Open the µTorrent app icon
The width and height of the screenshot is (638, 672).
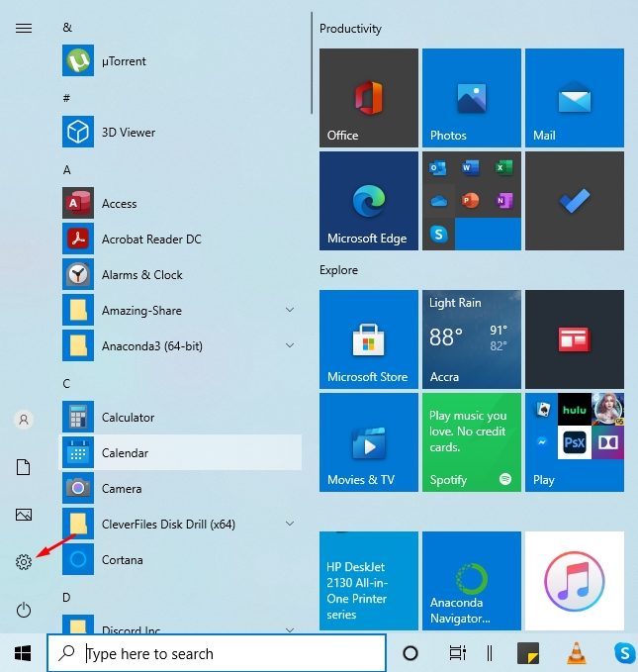coord(77,60)
